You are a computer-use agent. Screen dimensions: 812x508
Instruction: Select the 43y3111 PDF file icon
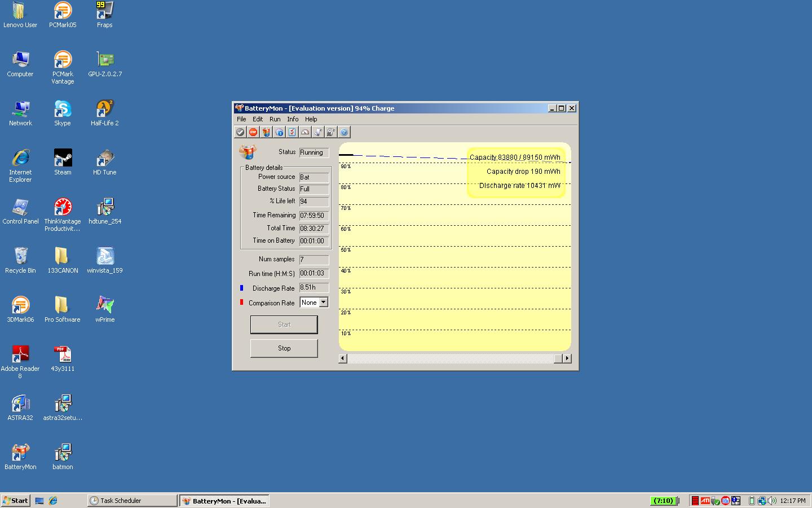63,359
